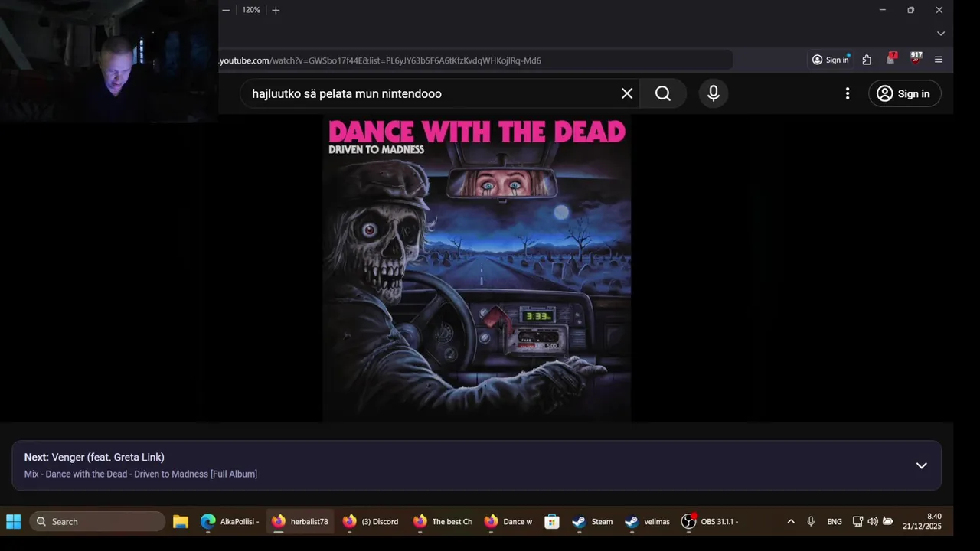
Task: Click the zoom out minus button
Action: tap(226, 10)
